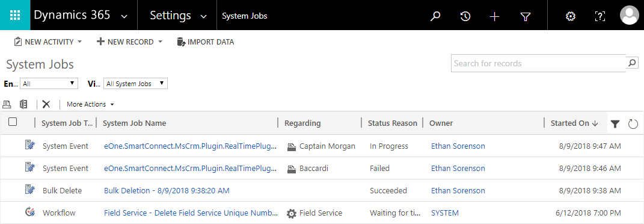Click the Baccardi regarding text
The image size is (644, 224).
tap(314, 168)
